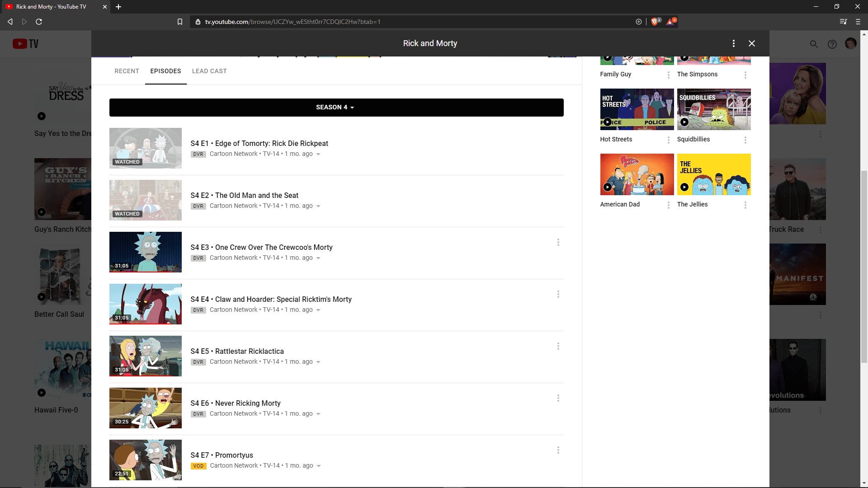Image resolution: width=868 pixels, height=488 pixels.
Task: Switch to the LEAD CAST tab
Action: [x=209, y=71]
